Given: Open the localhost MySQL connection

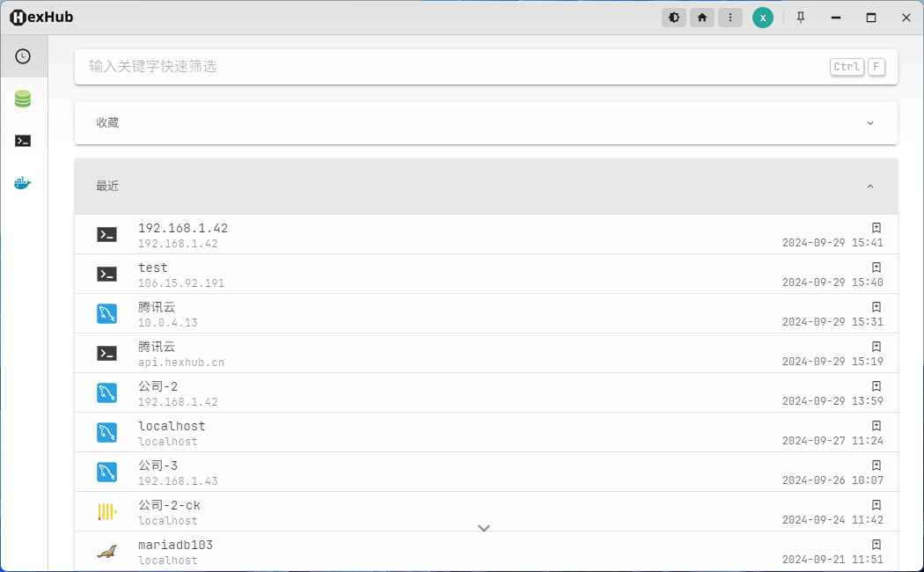Looking at the screenshot, I should click(x=486, y=432).
